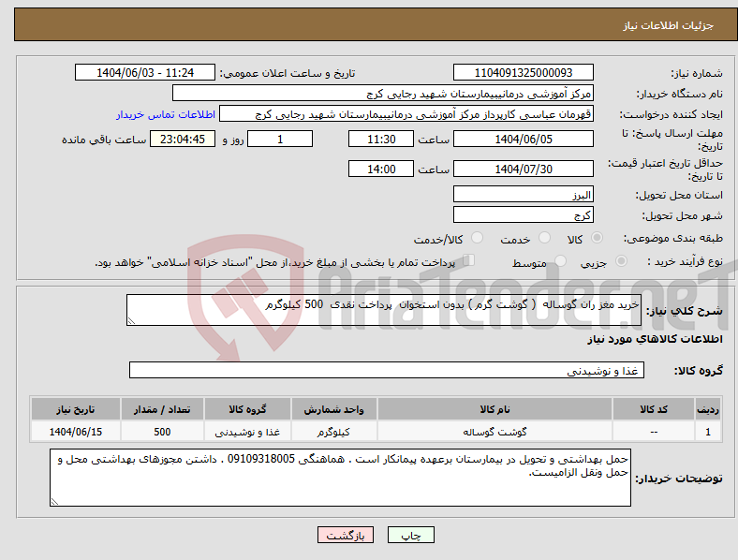Click the deadline time field 11:30

(381, 139)
